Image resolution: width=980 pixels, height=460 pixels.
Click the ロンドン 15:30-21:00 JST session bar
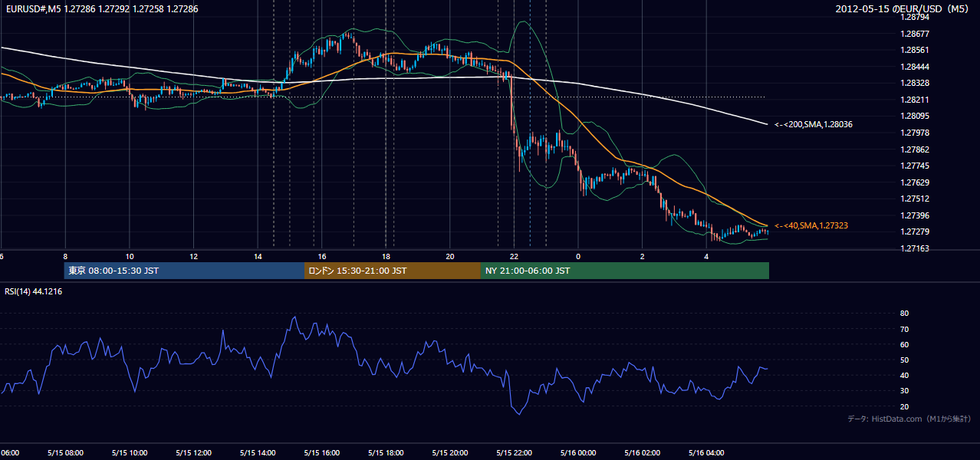[x=393, y=271]
